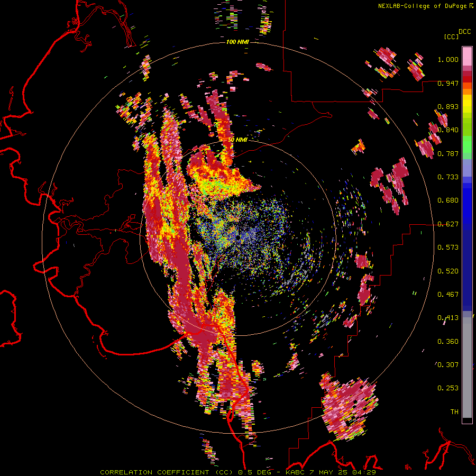Click the "100 NMI" range ring label
Viewport: 476px width, 476px height.
point(237,42)
